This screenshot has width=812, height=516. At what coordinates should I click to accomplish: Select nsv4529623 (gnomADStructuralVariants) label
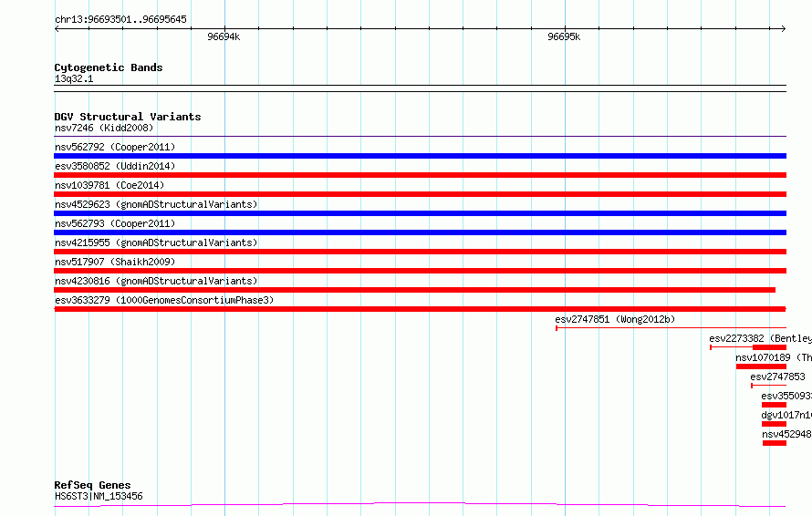(156, 204)
